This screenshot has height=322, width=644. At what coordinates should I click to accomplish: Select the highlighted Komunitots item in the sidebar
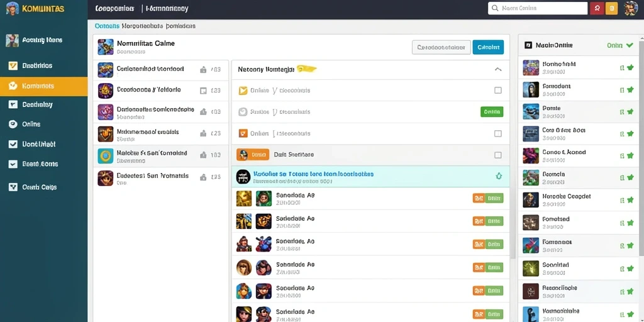tap(43, 86)
